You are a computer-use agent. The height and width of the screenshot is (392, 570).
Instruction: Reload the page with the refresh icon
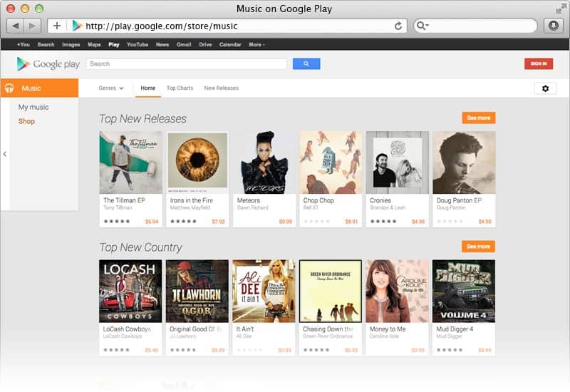[398, 26]
